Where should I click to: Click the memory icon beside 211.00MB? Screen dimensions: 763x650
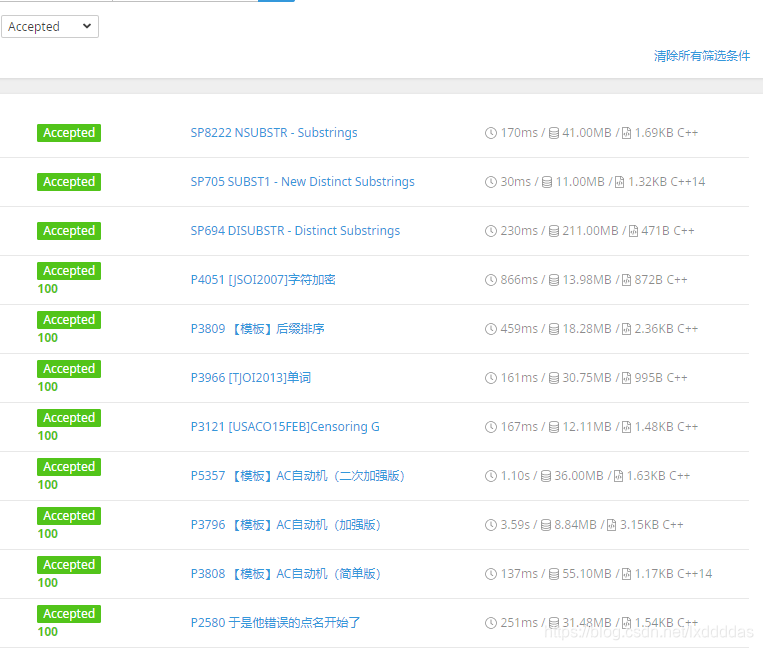[554, 231]
